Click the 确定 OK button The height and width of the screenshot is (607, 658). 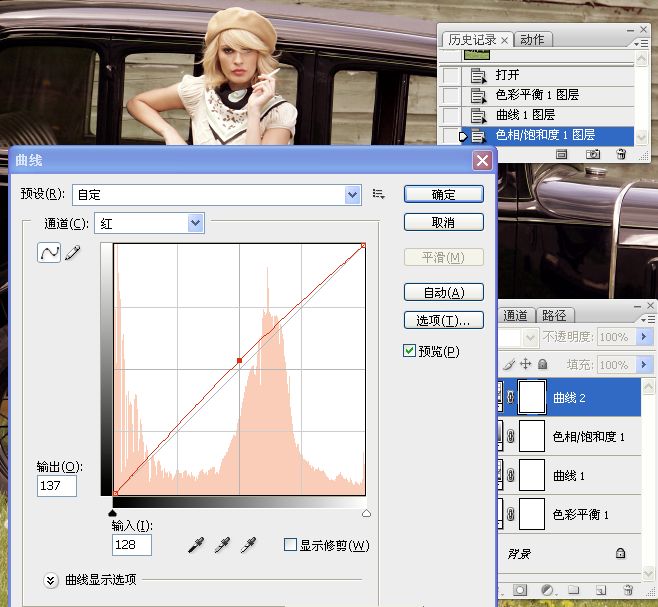[443, 194]
